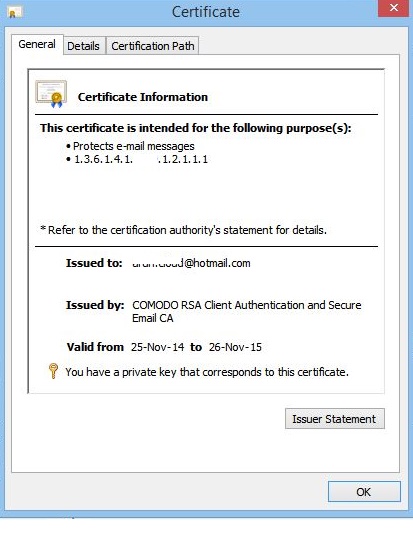The height and width of the screenshot is (537, 413).
Task: Click the valid-from date 25-Nov-14
Action: tap(158, 347)
